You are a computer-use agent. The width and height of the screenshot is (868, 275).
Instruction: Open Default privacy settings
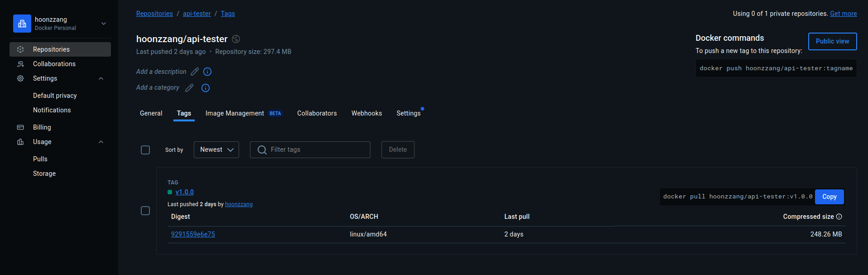coord(55,96)
